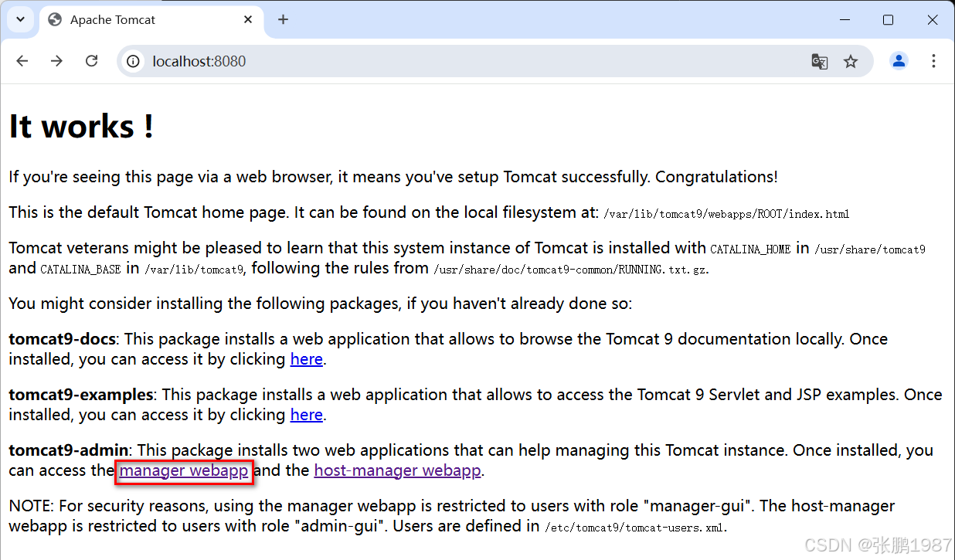Open the translate page icon
The height and width of the screenshot is (560, 955).
820,62
